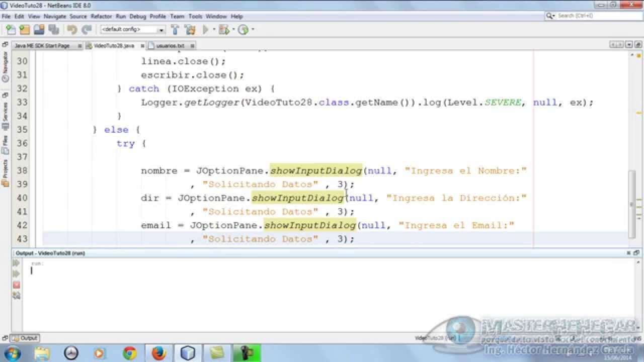This screenshot has width=644, height=362.
Task: Open the Source menu
Action: coord(78,16)
